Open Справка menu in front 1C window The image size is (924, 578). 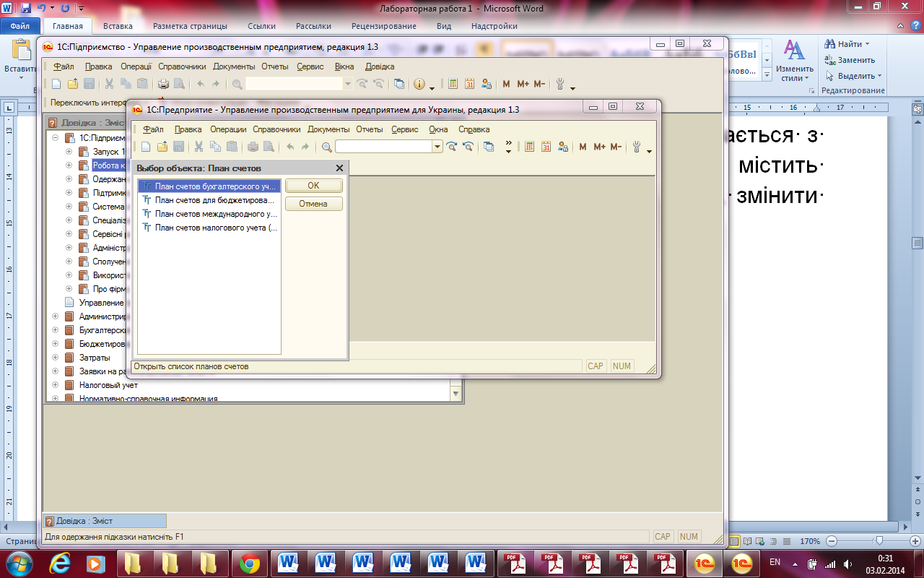[x=474, y=129]
